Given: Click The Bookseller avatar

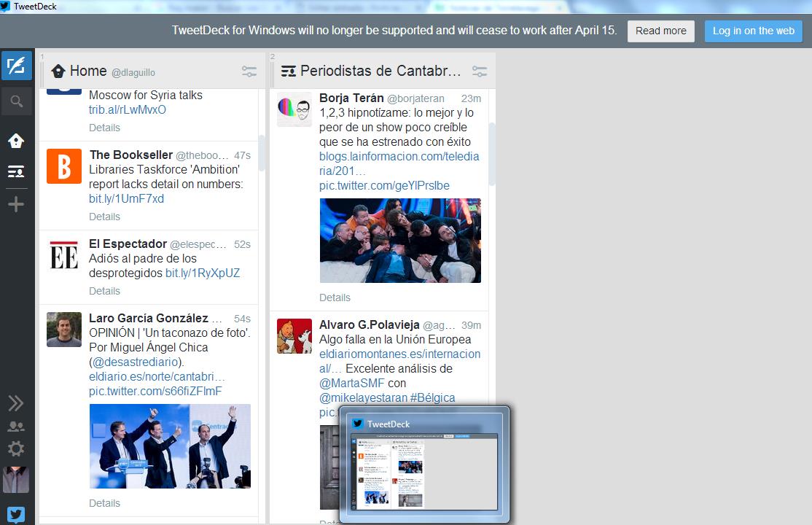Looking at the screenshot, I should [64, 166].
